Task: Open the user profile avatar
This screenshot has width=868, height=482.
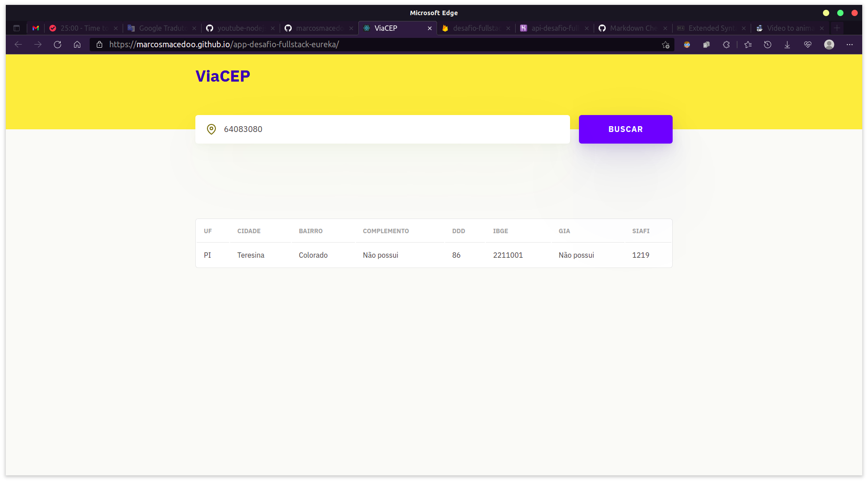Action: (829, 45)
